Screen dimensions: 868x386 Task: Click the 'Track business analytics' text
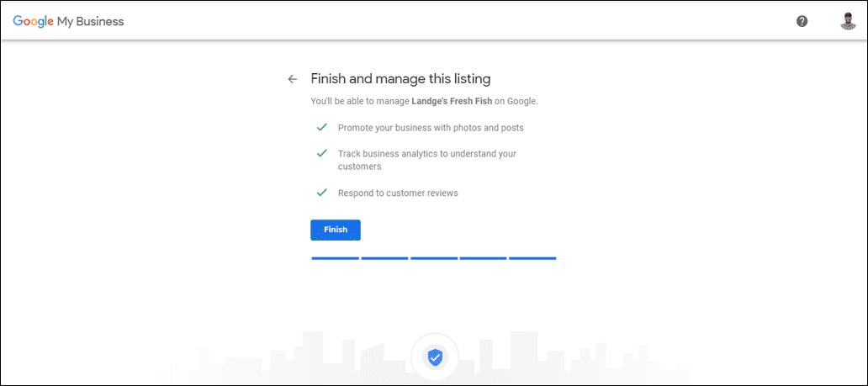tap(426, 154)
